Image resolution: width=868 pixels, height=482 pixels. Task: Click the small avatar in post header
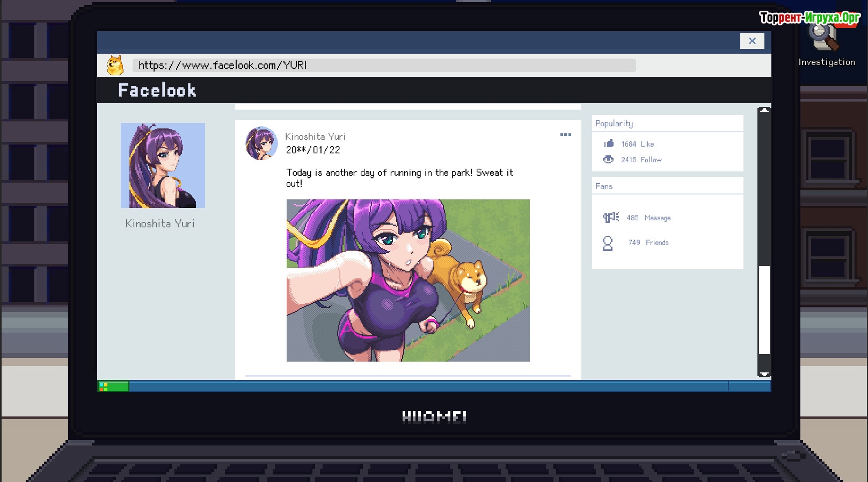coord(261,143)
